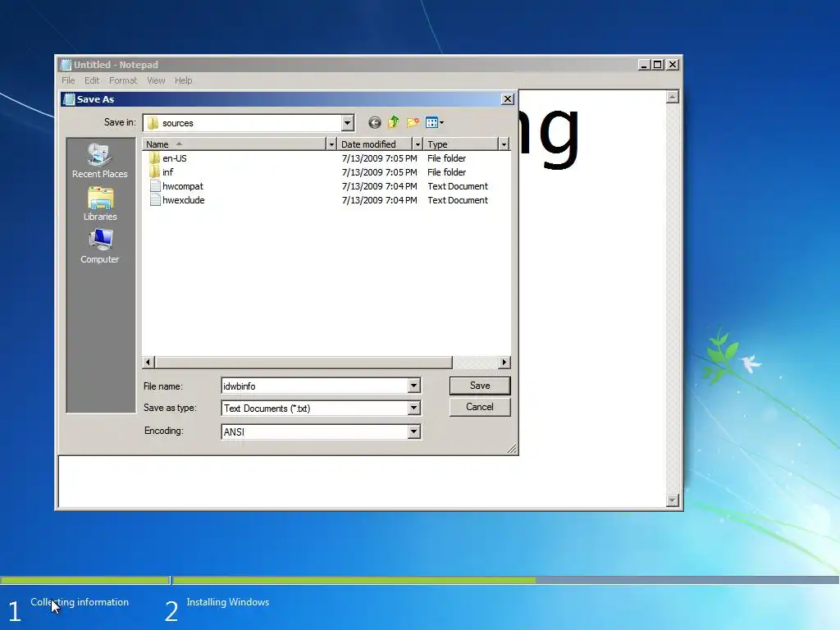Click the Text Document type of hwexclude
This screenshot has height=630, width=840.
(x=458, y=200)
